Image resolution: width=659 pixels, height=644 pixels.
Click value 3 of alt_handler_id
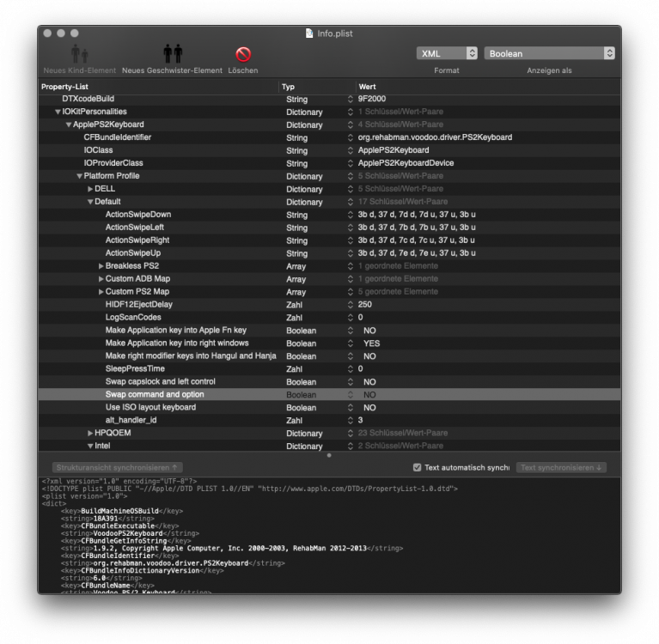(x=360, y=420)
